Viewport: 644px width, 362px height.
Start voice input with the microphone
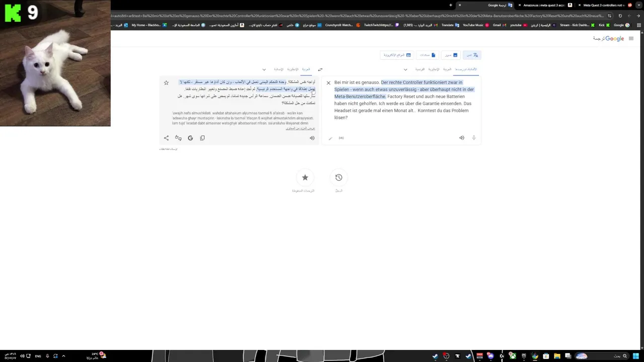click(x=474, y=138)
